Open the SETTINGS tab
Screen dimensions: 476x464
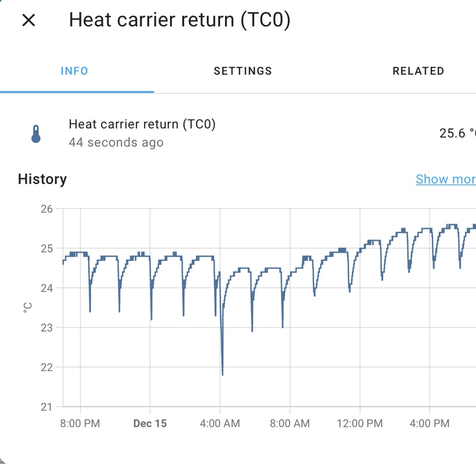pyautogui.click(x=243, y=71)
